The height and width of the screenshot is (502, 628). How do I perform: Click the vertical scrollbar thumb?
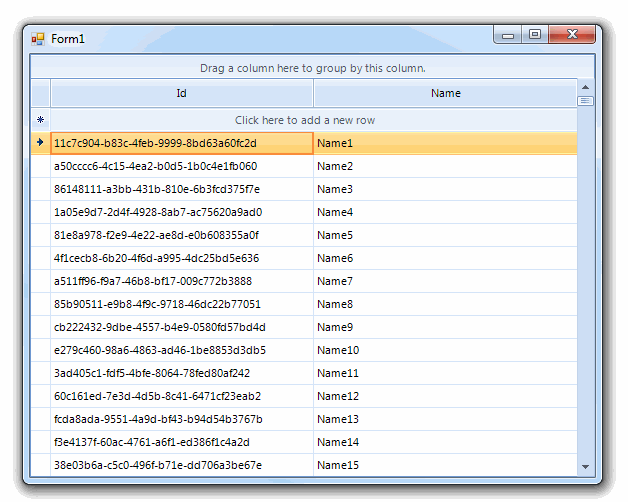(585, 100)
